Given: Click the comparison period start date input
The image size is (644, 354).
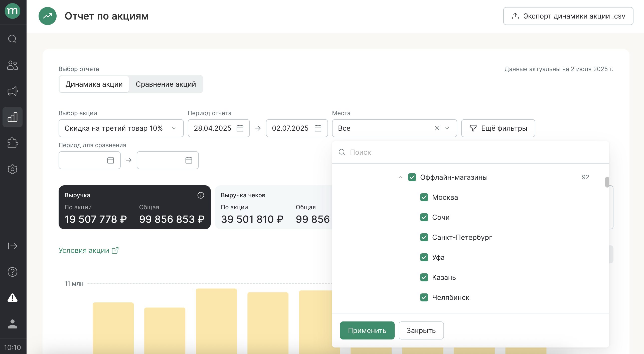Looking at the screenshot, I should click(90, 160).
